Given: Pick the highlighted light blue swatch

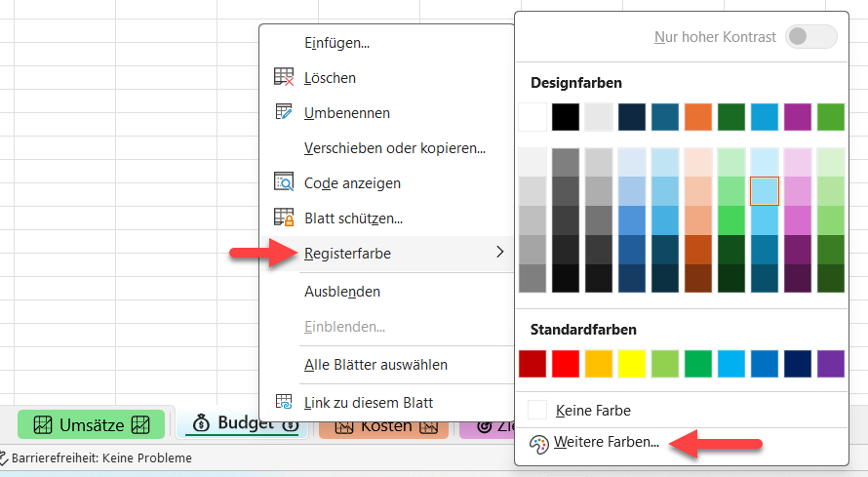Looking at the screenshot, I should [765, 191].
